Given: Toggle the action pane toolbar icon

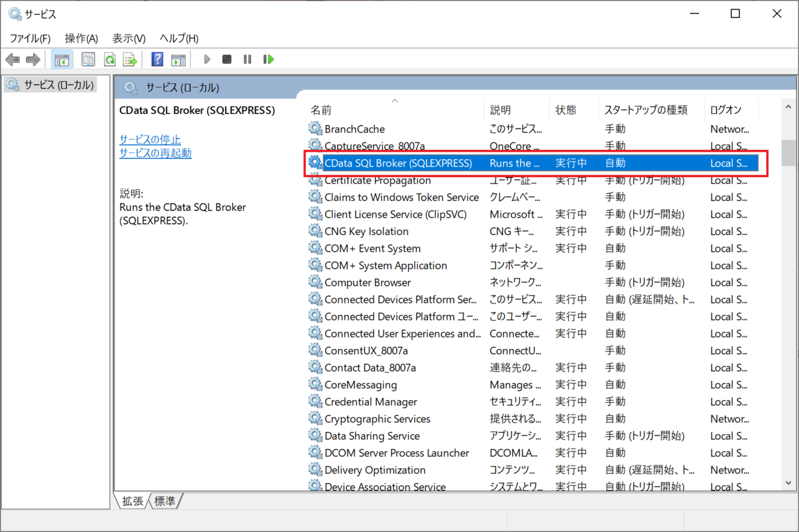Looking at the screenshot, I should coord(178,60).
